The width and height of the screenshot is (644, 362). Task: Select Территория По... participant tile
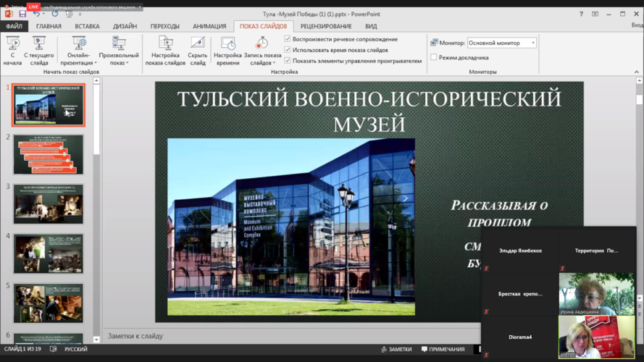597,251
